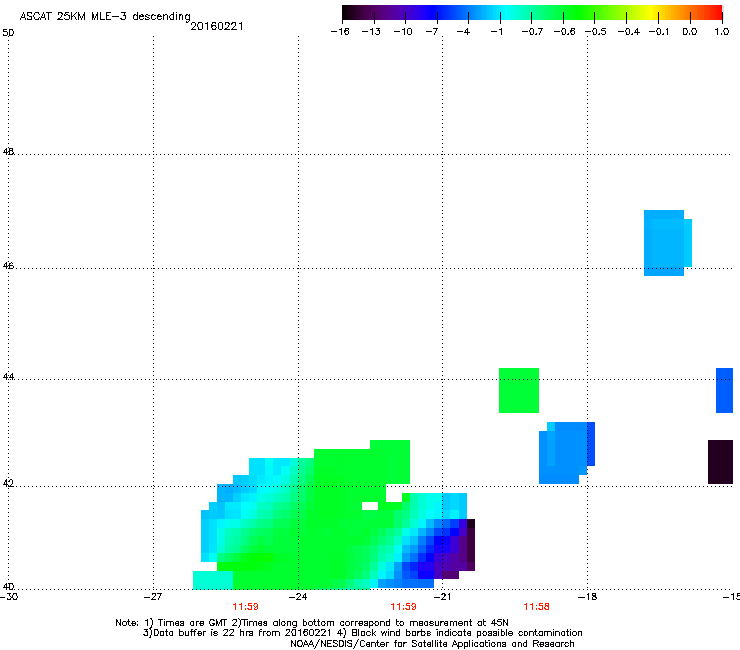The width and height of the screenshot is (740, 650).
Task: Click the -7 label on the color scale
Action: (x=431, y=32)
